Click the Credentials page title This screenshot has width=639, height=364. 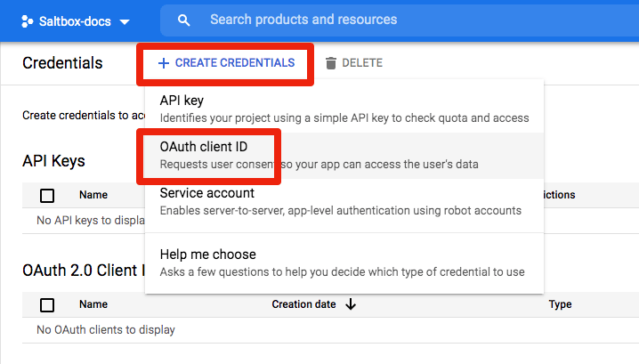(x=62, y=63)
